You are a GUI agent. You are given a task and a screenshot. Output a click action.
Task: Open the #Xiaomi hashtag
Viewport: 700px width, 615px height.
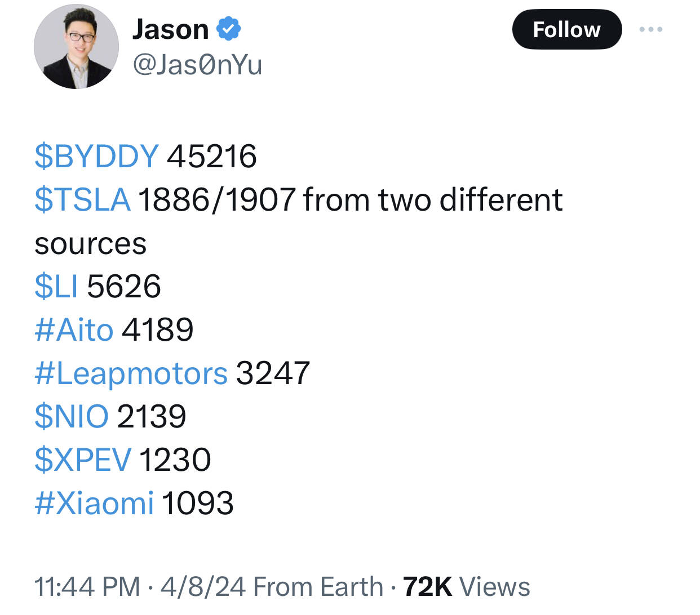[94, 503]
